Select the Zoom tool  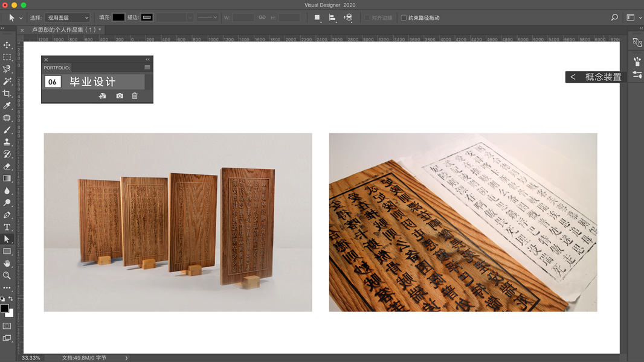click(x=7, y=276)
